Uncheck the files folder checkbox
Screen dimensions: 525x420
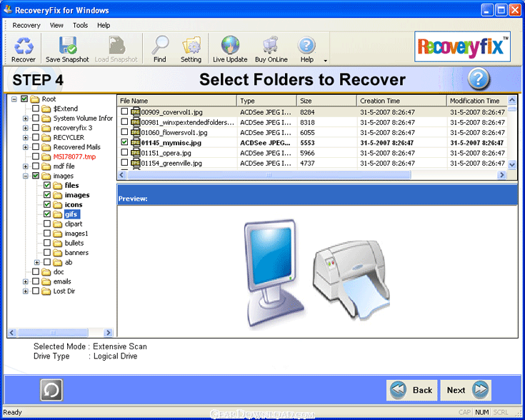47,185
